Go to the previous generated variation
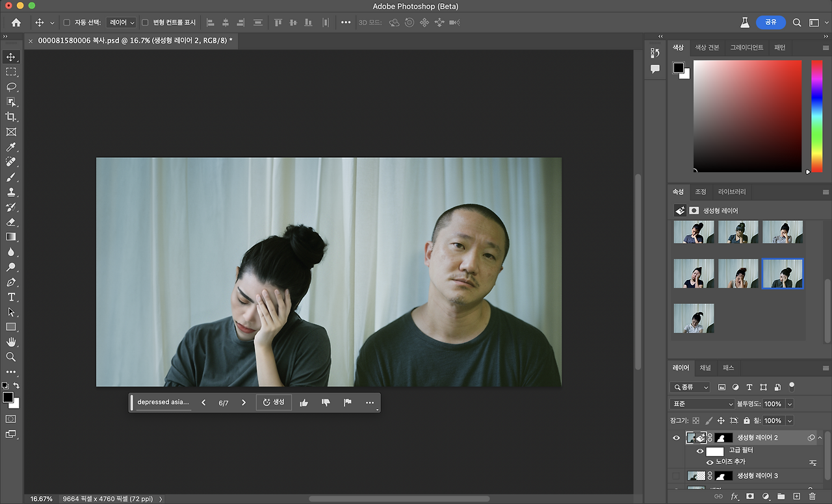The image size is (832, 504). 203,403
